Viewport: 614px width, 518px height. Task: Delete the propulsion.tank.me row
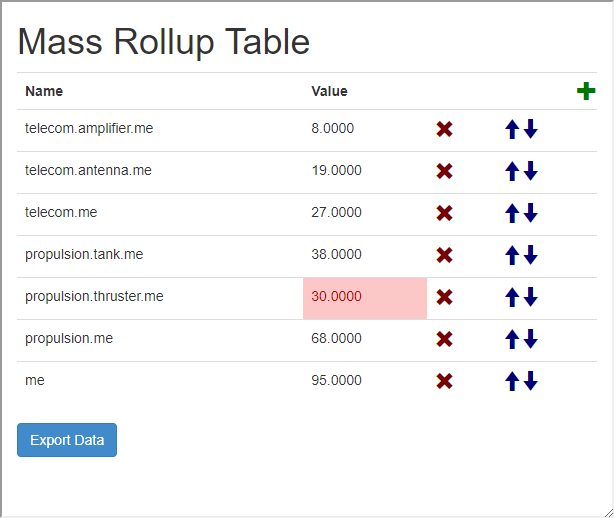pyautogui.click(x=445, y=255)
